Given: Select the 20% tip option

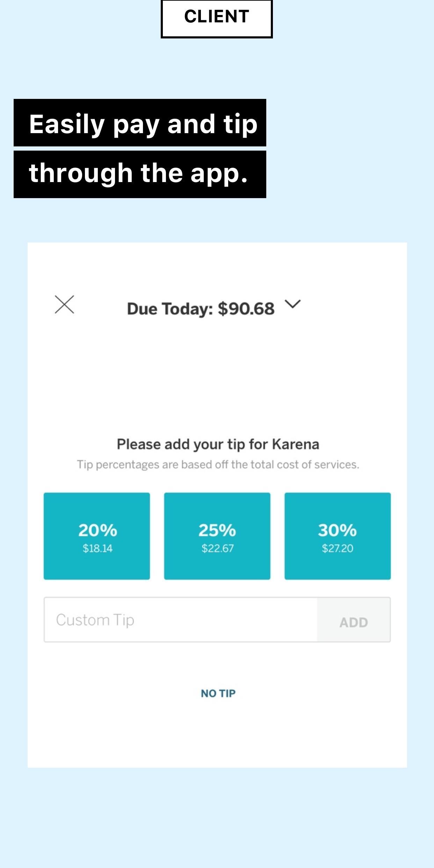Looking at the screenshot, I should point(97,536).
